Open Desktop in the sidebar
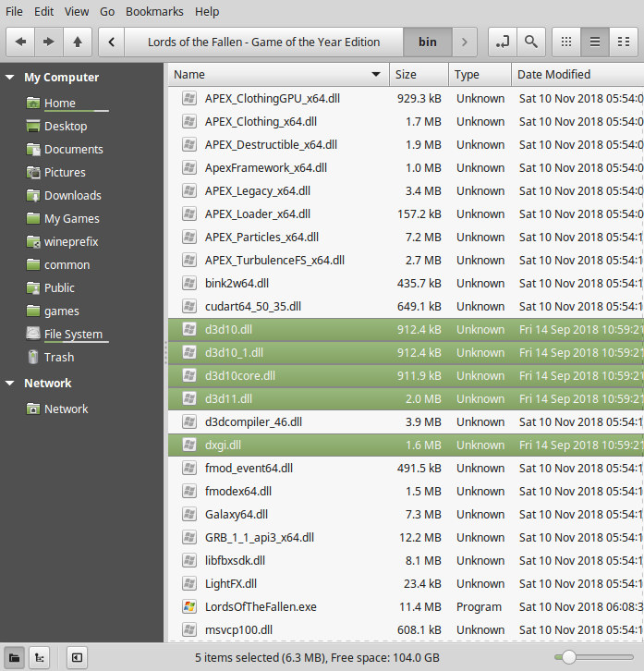644x671 pixels. 66,127
